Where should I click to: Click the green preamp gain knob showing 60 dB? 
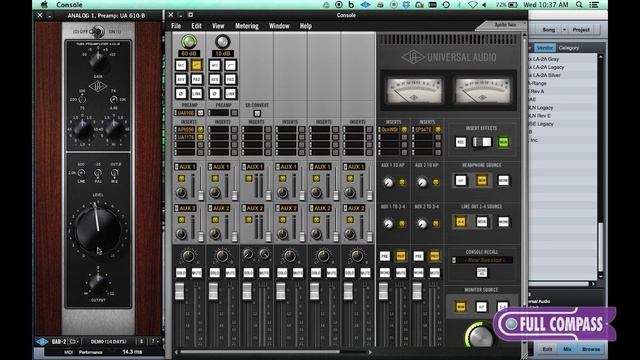pyautogui.click(x=189, y=42)
